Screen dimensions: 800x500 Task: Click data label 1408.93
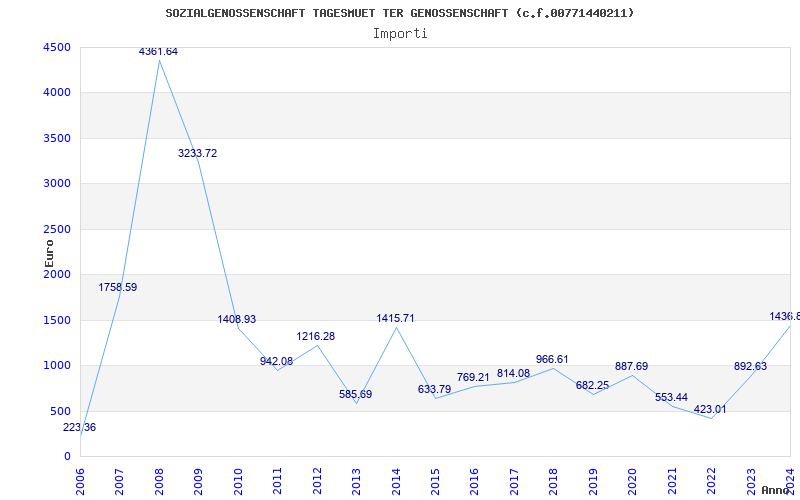[237, 319]
